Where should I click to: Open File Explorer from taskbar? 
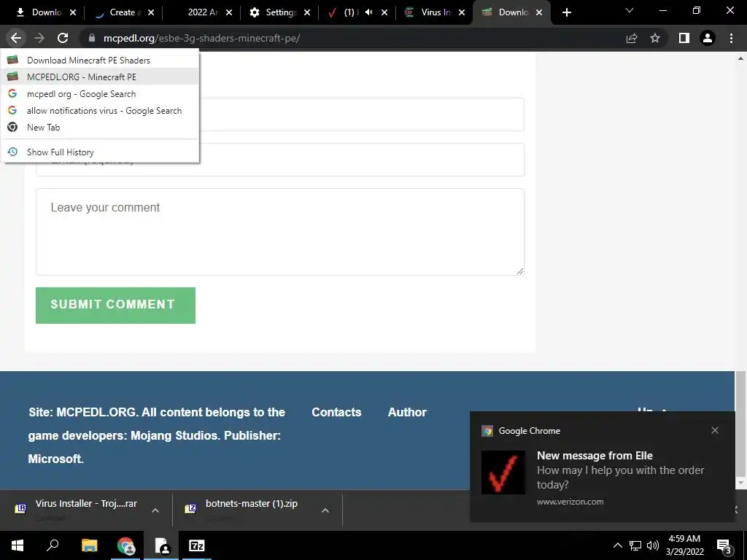point(89,545)
